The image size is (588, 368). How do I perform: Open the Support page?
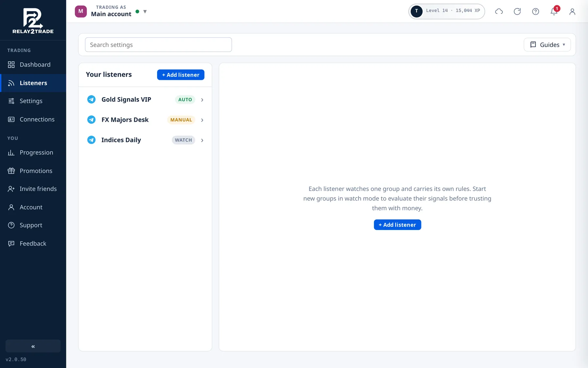click(33, 225)
